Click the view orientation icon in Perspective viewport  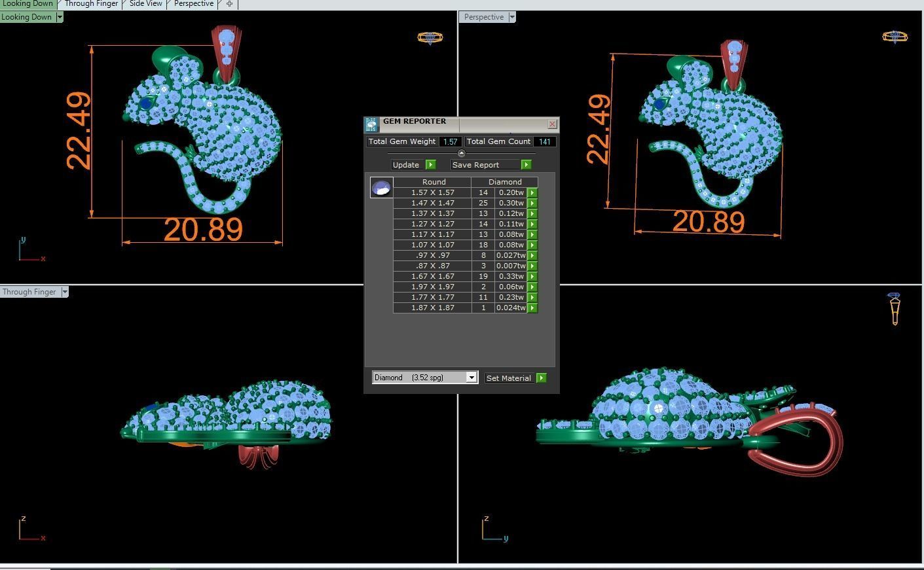[x=895, y=36]
